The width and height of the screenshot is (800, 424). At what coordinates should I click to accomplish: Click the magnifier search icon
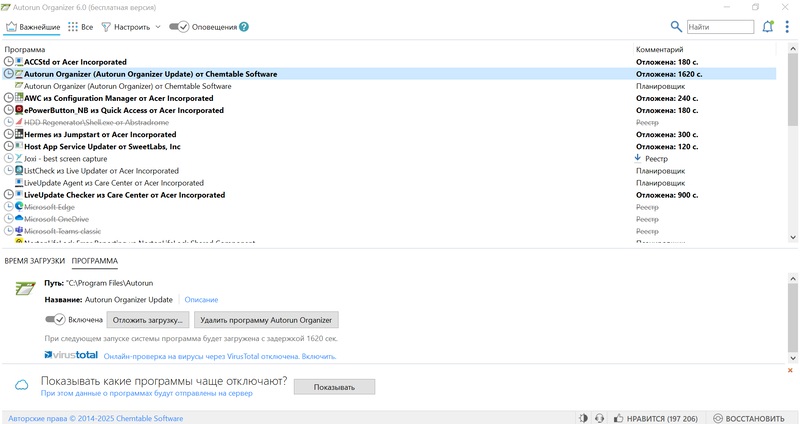tap(676, 27)
